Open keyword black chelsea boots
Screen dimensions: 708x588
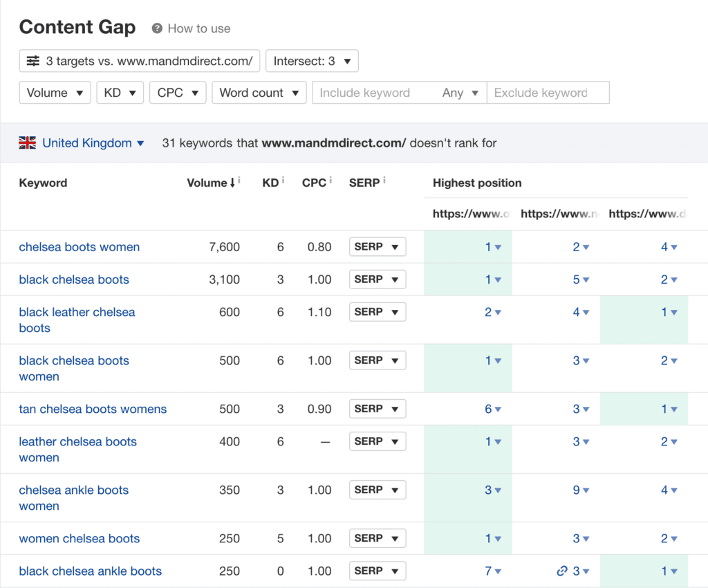coord(74,279)
